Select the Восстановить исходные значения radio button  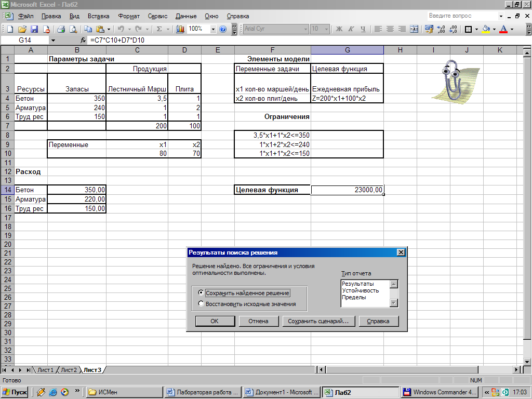201,303
